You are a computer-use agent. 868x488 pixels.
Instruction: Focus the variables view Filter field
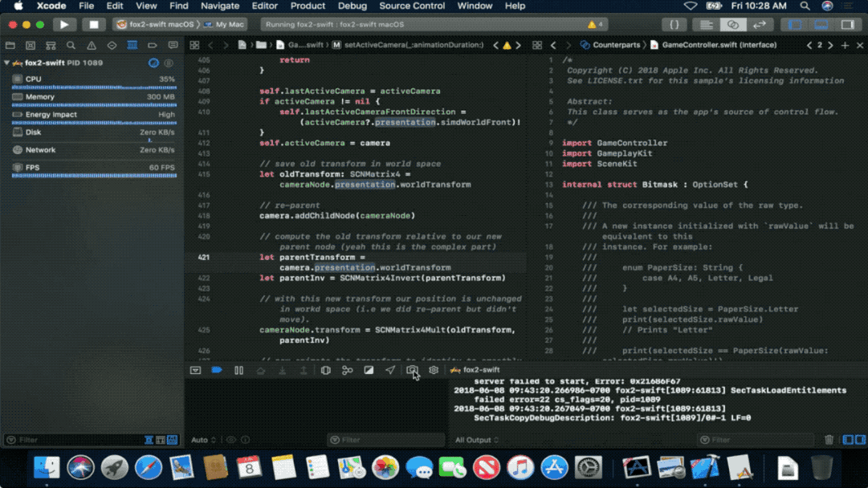(386, 440)
